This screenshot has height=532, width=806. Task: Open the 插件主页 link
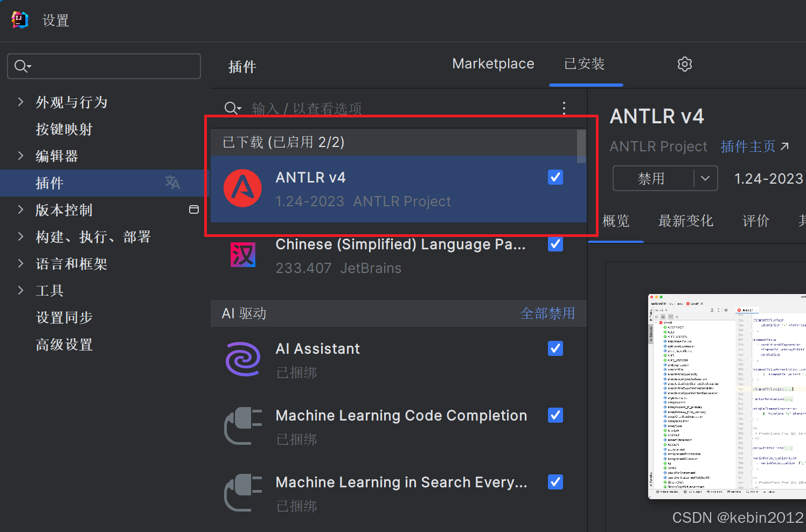click(748, 146)
